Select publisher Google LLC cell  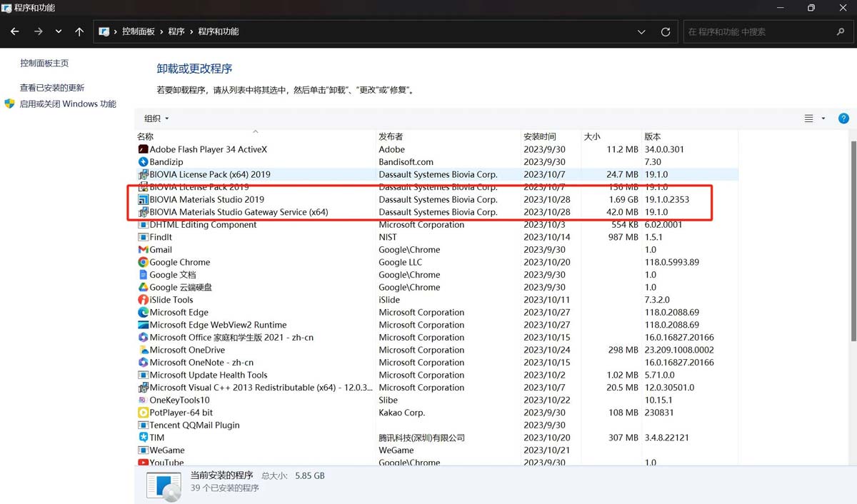(400, 262)
